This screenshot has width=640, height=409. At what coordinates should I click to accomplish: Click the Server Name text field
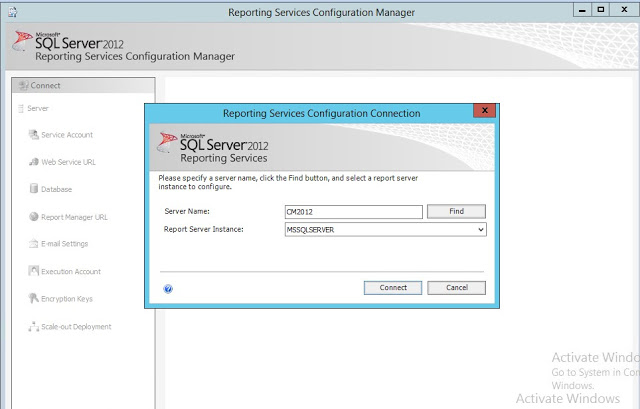[353, 212]
